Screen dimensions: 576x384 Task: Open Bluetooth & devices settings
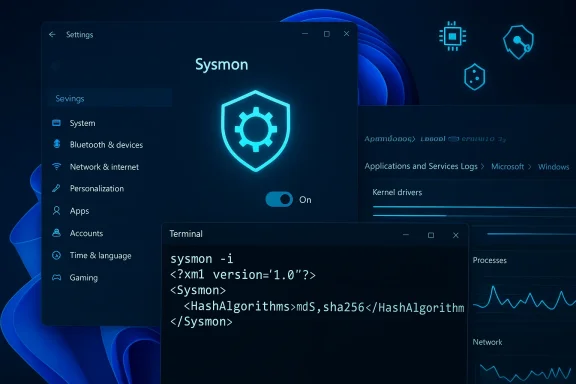coord(106,145)
